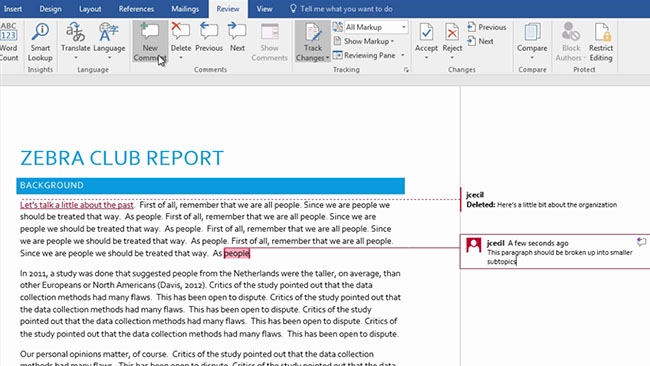Screen dimensions: 650x366
Task: Go to Next change
Action: 480,41
